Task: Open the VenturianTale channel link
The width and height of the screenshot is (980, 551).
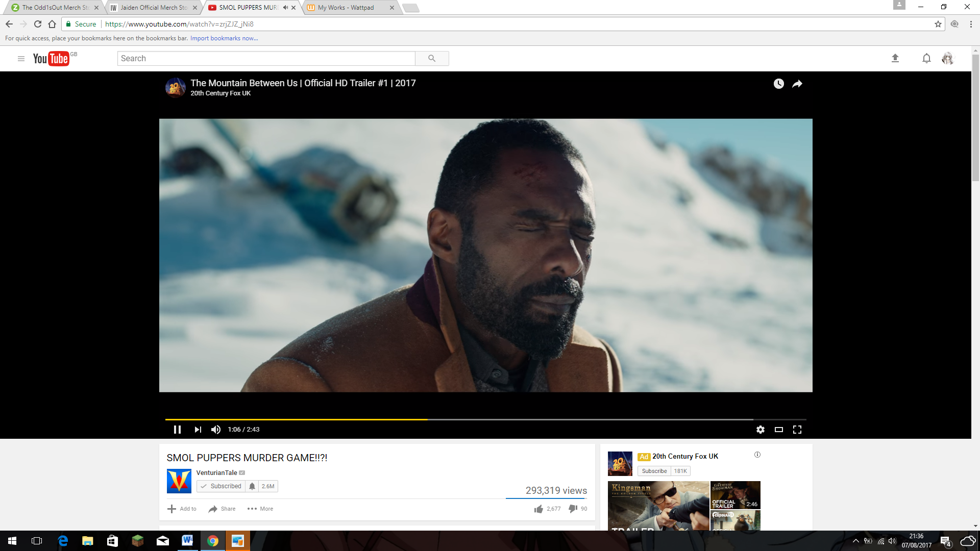Action: (x=216, y=473)
